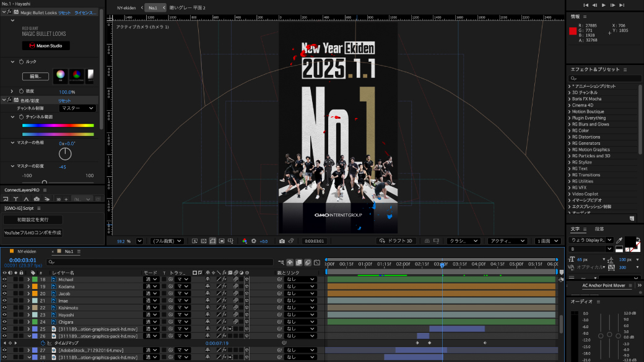The height and width of the screenshot is (362, 644).
Task: Switch to the 段落 paragraph tab
Action: coord(599,229)
